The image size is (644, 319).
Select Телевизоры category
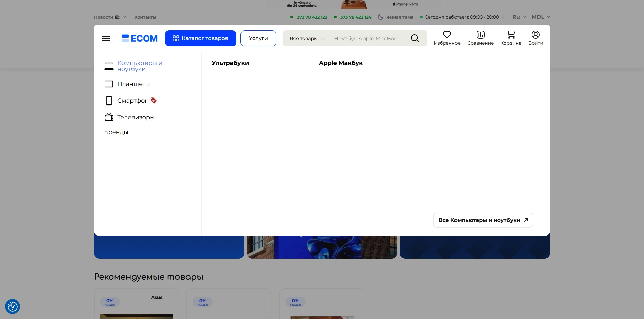[136, 117]
